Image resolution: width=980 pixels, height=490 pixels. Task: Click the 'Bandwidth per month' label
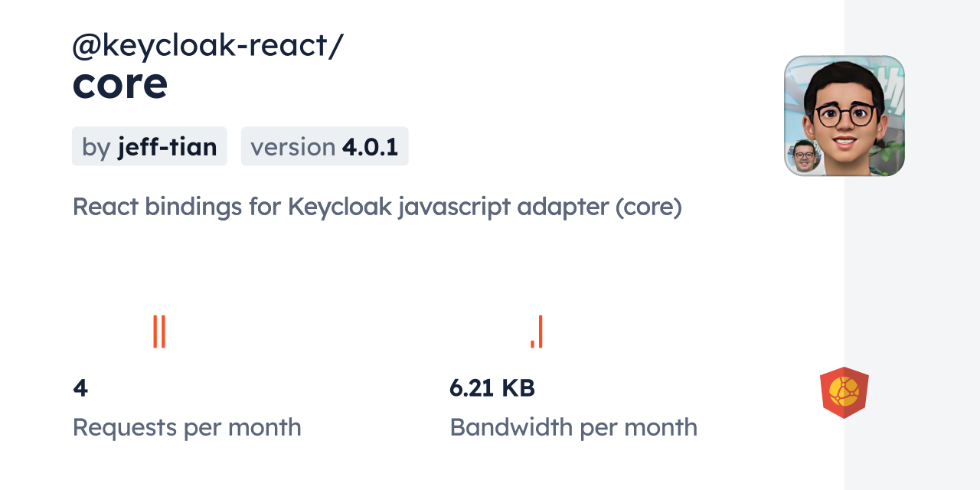click(573, 427)
